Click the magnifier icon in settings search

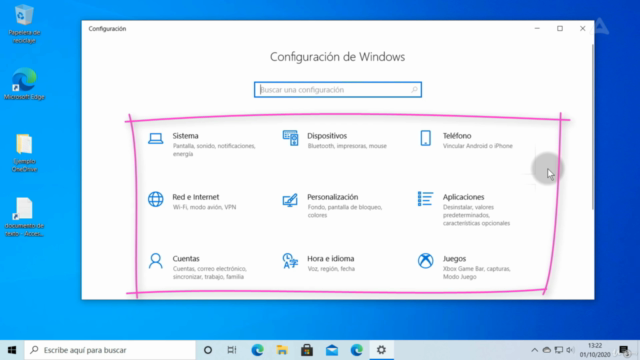coord(414,90)
